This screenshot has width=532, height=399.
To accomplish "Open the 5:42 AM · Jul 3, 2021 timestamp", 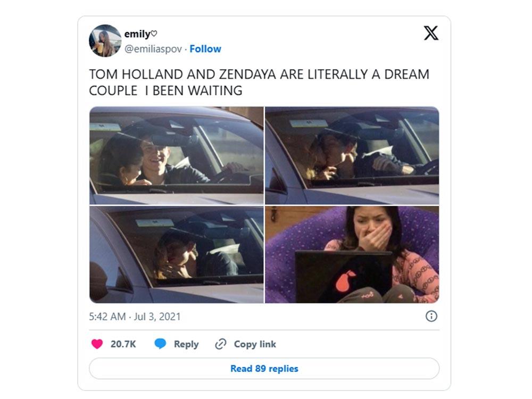I will (x=135, y=317).
